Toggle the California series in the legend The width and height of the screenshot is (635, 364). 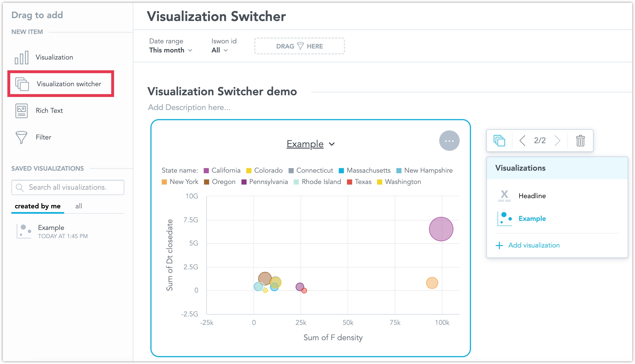click(x=207, y=170)
